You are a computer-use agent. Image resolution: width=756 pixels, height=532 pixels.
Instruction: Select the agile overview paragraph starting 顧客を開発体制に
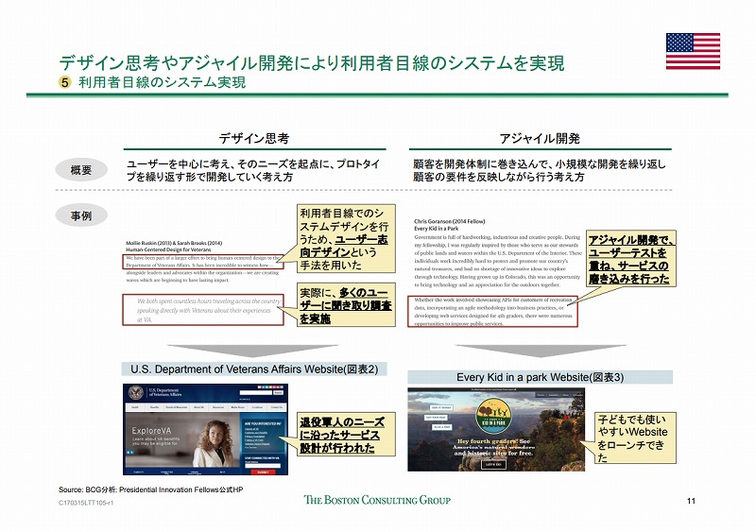[539, 170]
